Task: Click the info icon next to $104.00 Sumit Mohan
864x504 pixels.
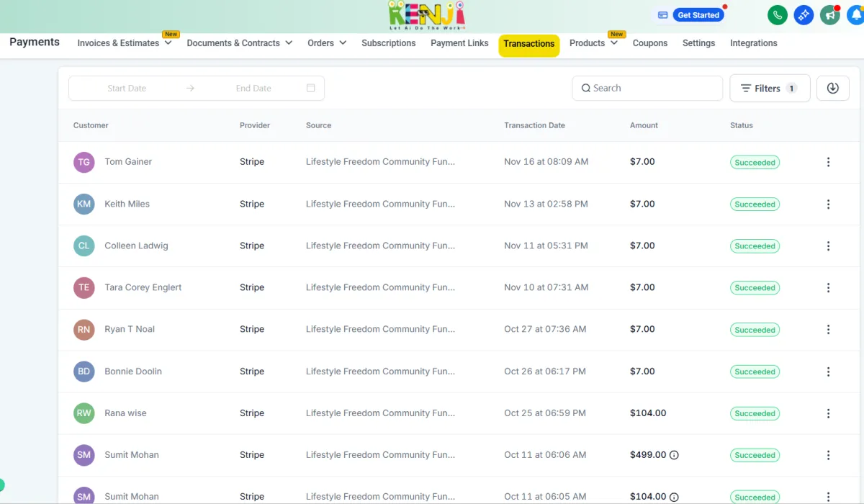Action: point(674,497)
